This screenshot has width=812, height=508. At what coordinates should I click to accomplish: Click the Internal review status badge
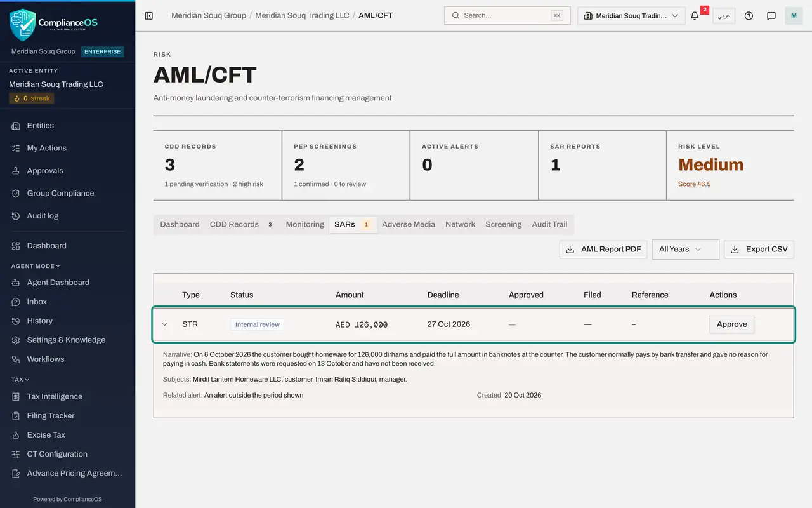click(x=257, y=324)
